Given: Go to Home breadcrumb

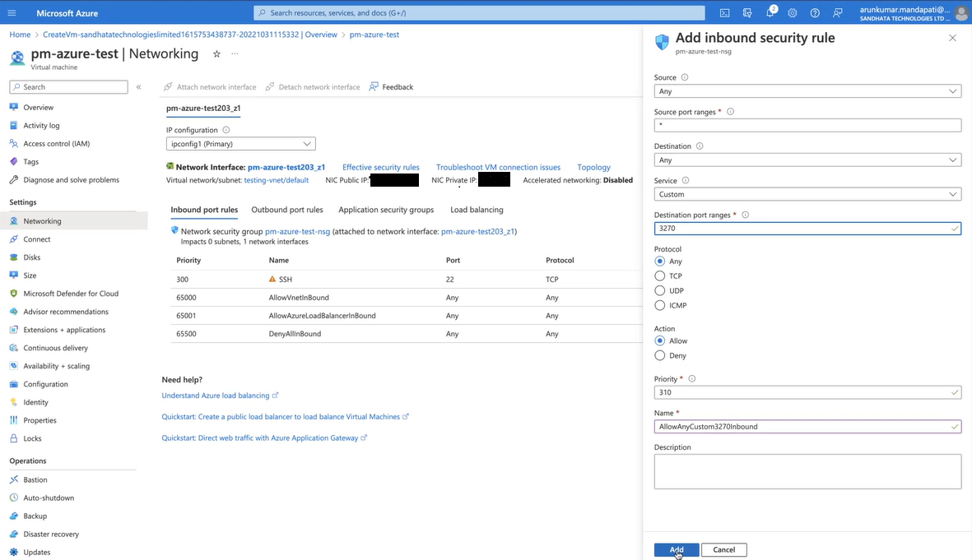Looking at the screenshot, I should click(x=20, y=35).
